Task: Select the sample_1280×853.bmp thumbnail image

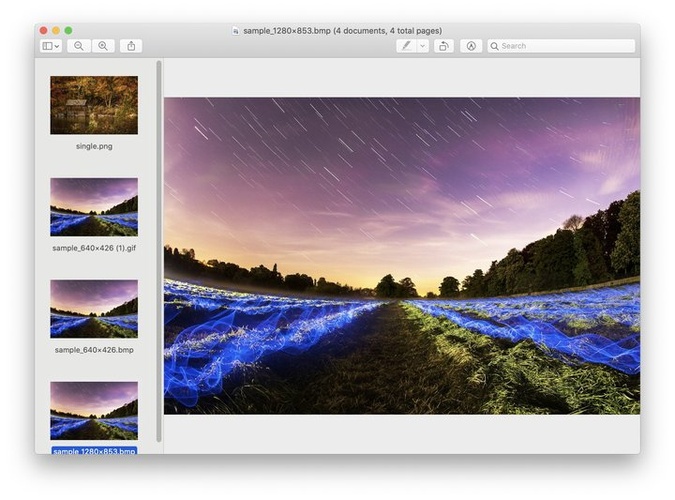Action: coord(94,410)
